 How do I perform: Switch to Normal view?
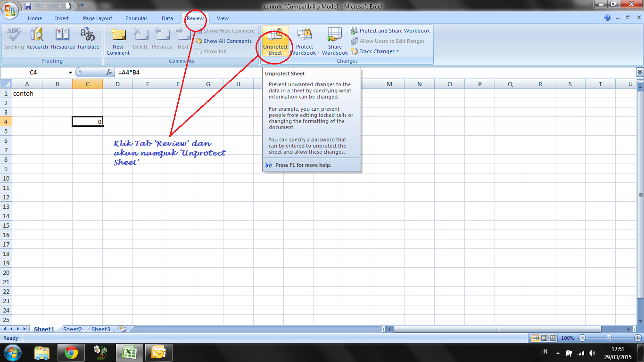point(536,338)
